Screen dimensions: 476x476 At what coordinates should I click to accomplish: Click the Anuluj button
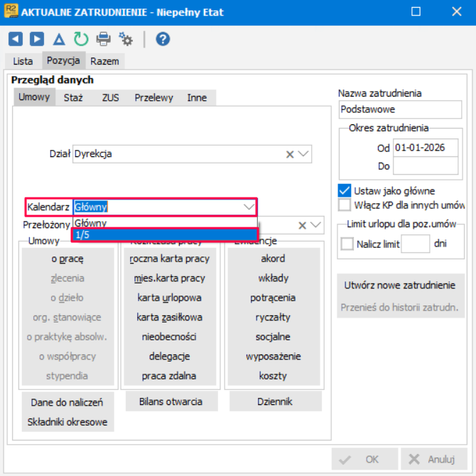[433, 459]
